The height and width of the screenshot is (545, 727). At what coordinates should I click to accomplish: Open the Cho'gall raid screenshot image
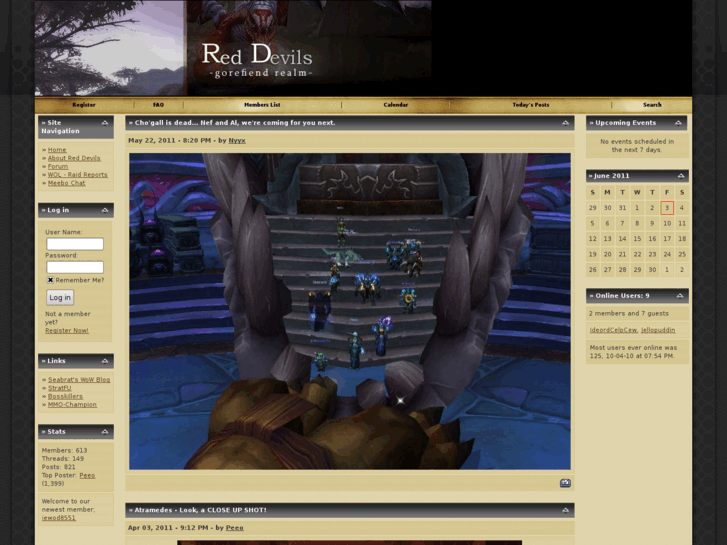pyautogui.click(x=350, y=311)
